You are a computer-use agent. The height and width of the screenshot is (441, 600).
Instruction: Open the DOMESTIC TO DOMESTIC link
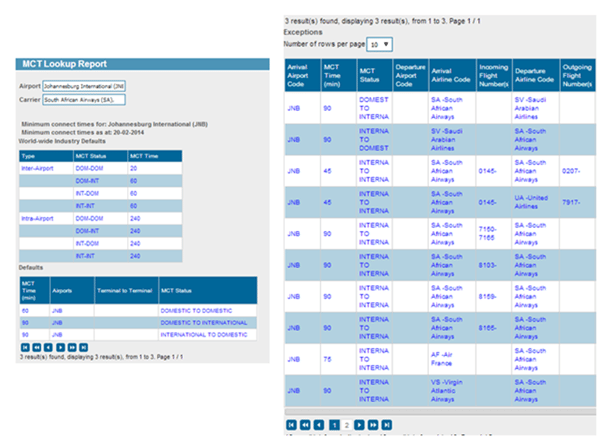tap(196, 310)
